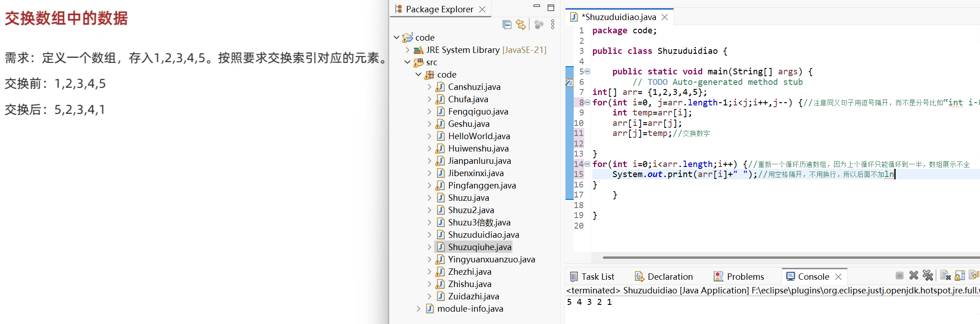
Task: Fold the for loop at line 8
Action: point(587,102)
